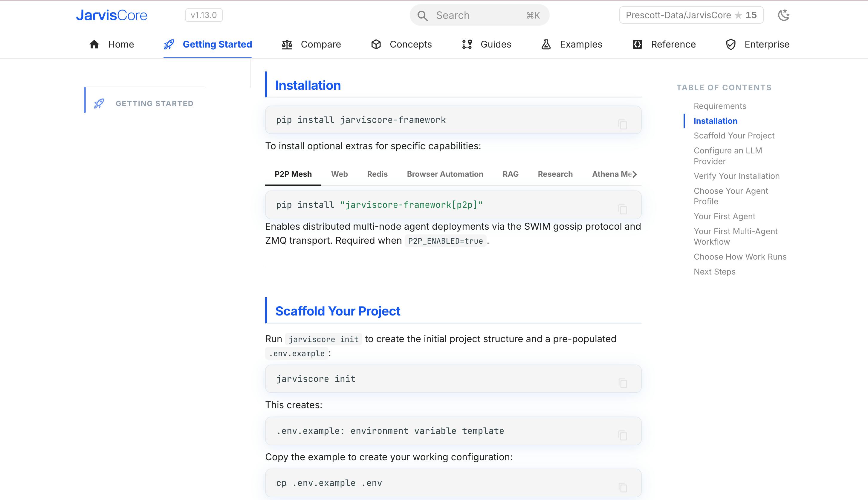Click the Enterprise shield icon
Viewport: 868px width, 500px height.
click(731, 44)
